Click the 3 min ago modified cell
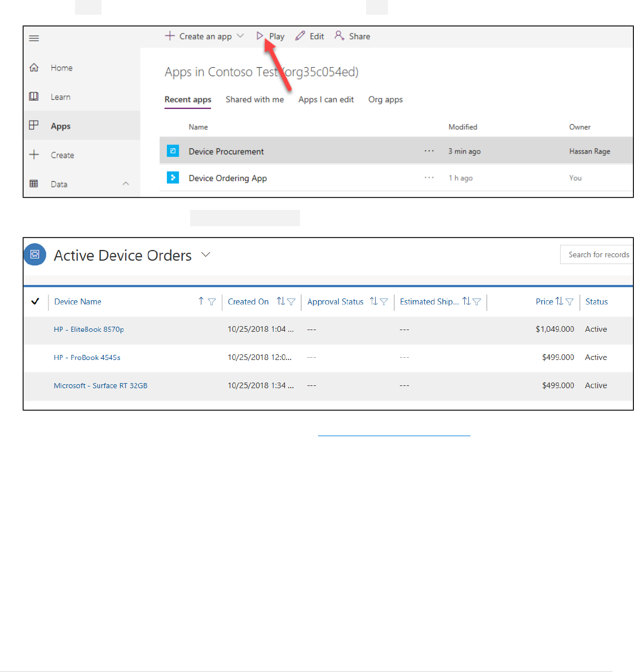Image resolution: width=634 pixels, height=672 pixels. [464, 151]
